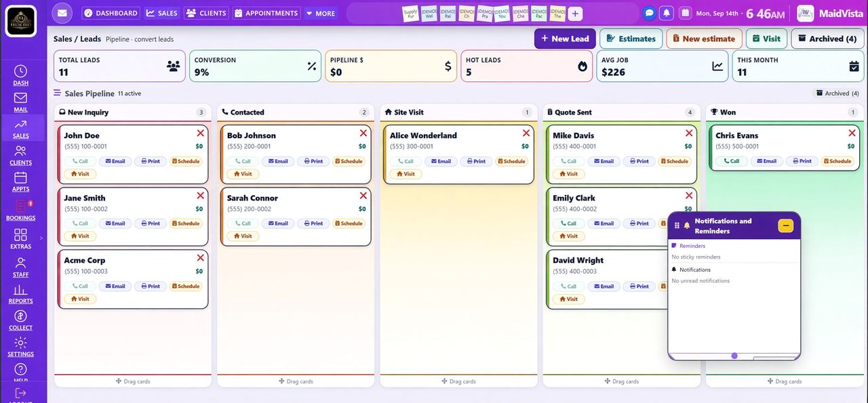Click the drag handle on Notifications panel

pyautogui.click(x=677, y=226)
